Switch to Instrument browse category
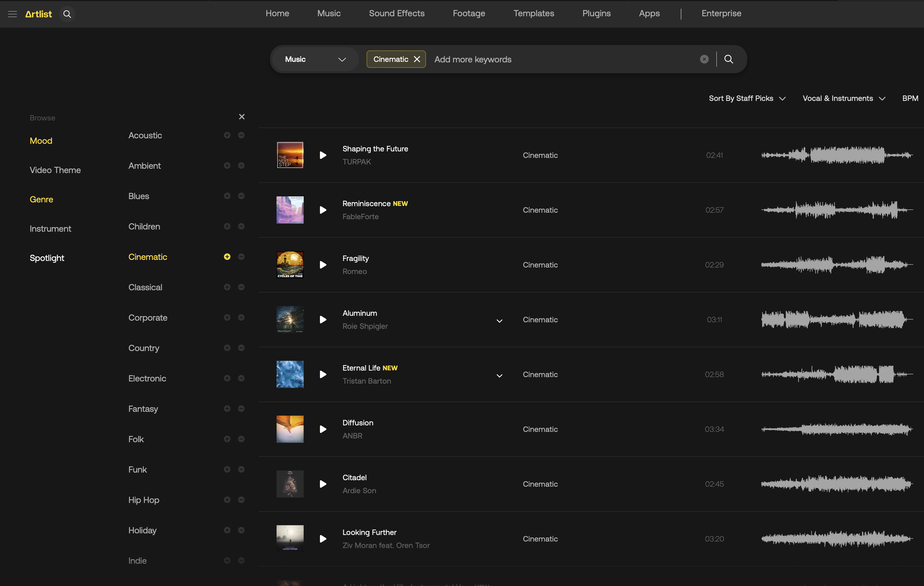 pos(50,228)
